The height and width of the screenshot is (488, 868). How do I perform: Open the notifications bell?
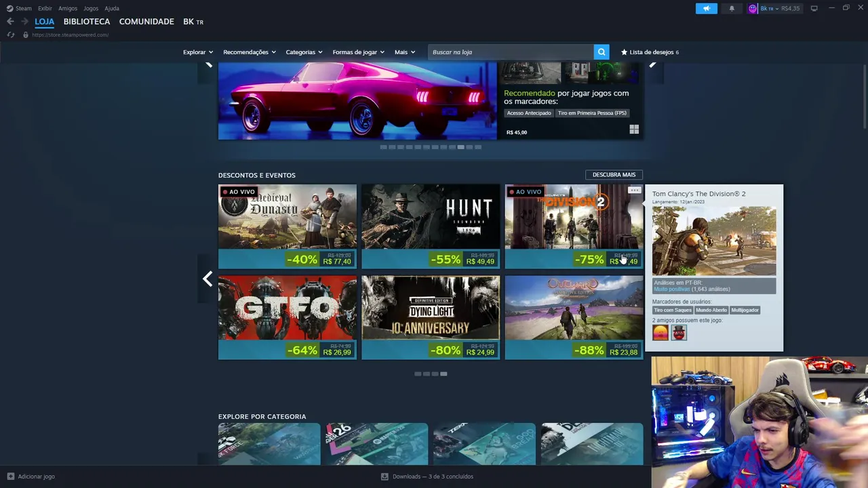[732, 8]
